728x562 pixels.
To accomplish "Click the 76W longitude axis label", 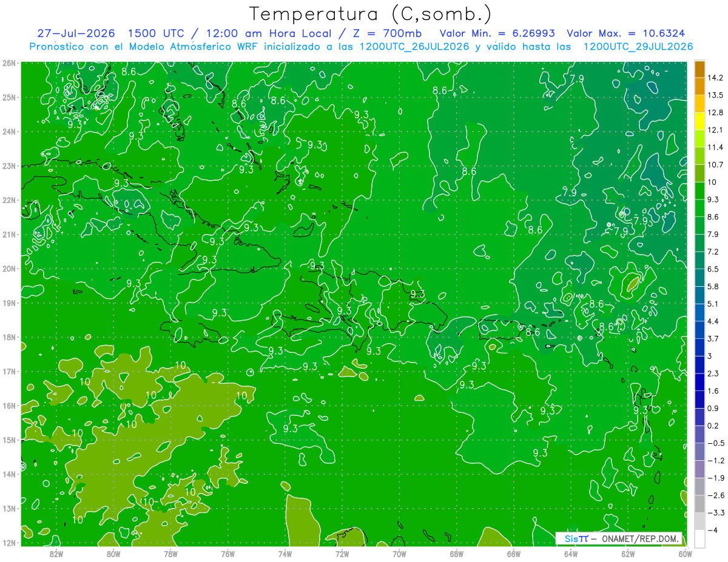I will coord(227,554).
